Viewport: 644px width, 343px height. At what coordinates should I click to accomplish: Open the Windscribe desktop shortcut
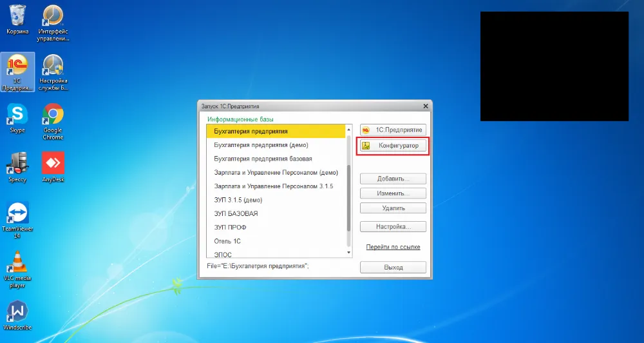coord(17,316)
